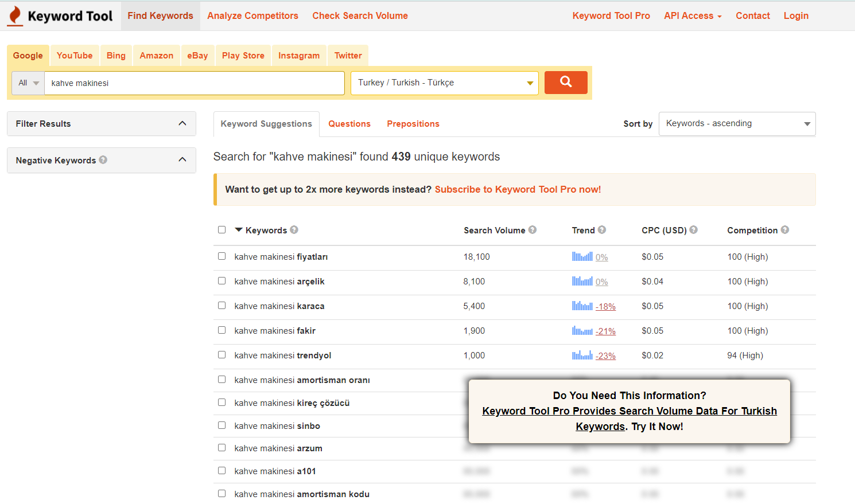Switch to the Keyword Suggestions tab

coord(266,124)
